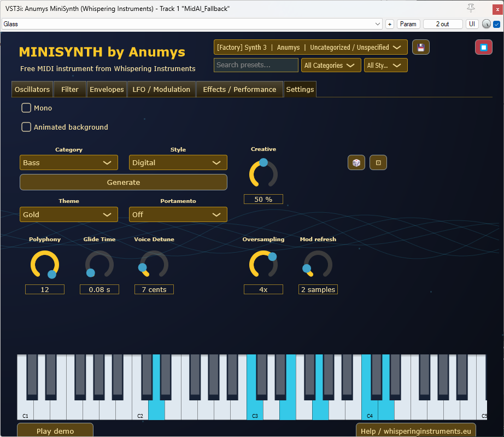This screenshot has width=504, height=437.
Task: Open Help / whisperinginstruments.eu link
Action: coord(416,430)
